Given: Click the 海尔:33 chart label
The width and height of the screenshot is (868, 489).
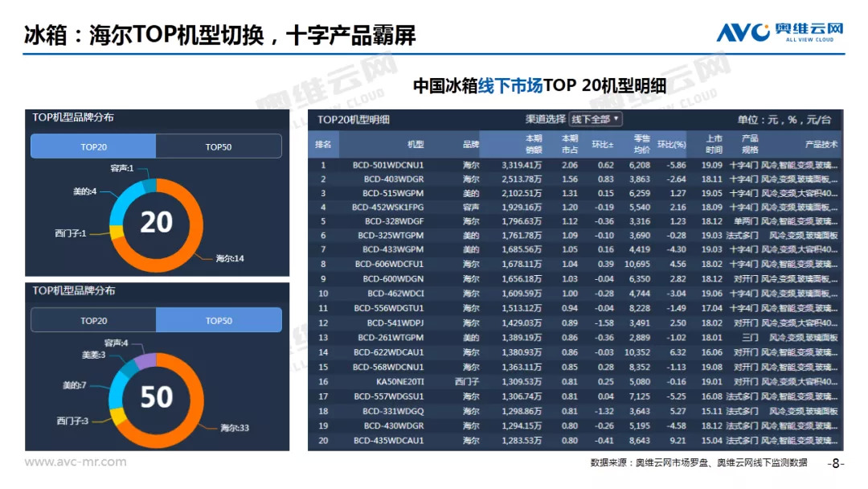Looking at the screenshot, I should [235, 428].
